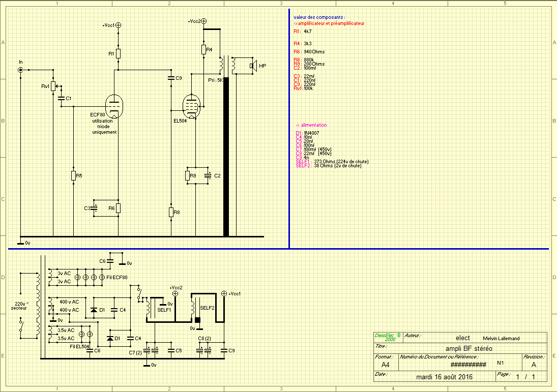The image size is (557, 392).
Task: Click the HP loudspeaker symbol
Action: pyautogui.click(x=253, y=66)
